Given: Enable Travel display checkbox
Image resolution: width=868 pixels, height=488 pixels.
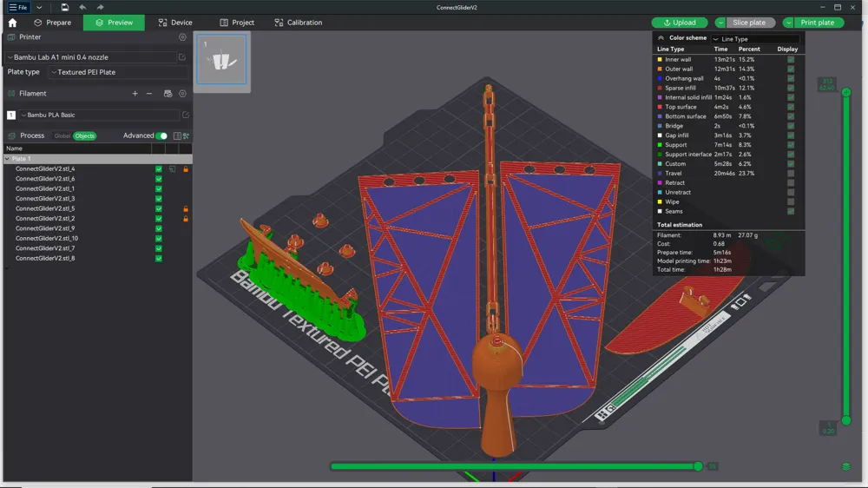Looking at the screenshot, I should point(791,174).
